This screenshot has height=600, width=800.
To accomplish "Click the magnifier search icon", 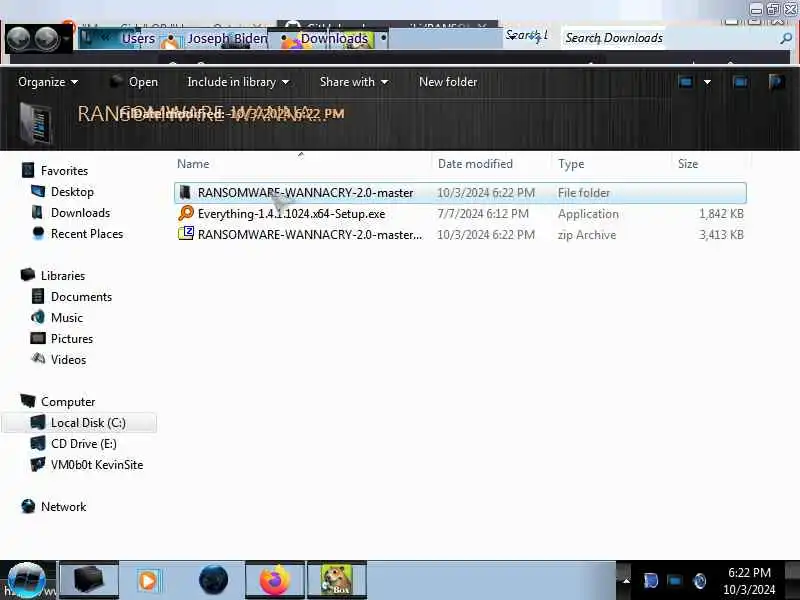I will [786, 38].
